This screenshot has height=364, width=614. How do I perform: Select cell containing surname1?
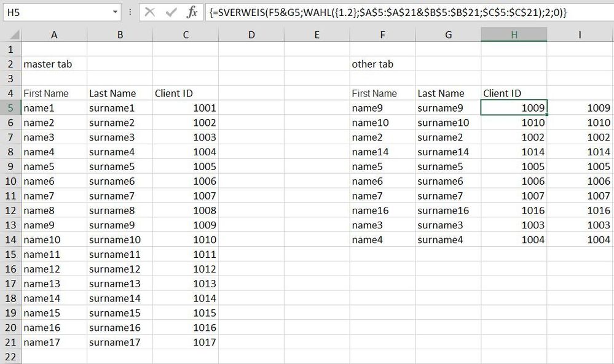click(120, 108)
